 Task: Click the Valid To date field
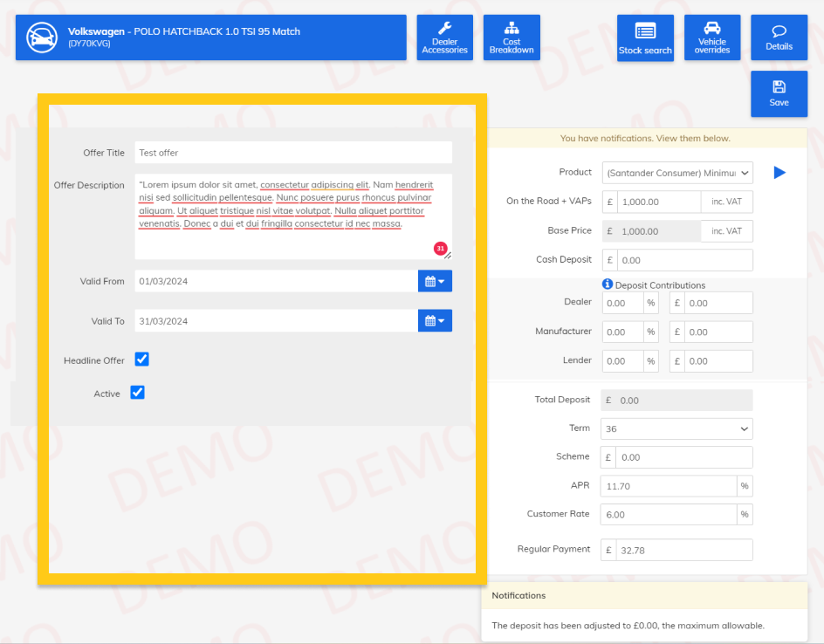[277, 320]
